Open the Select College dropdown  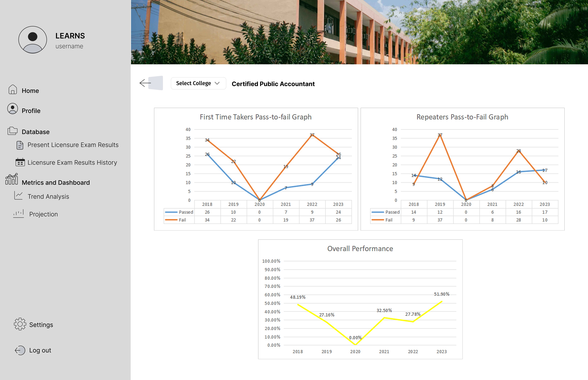click(x=198, y=83)
